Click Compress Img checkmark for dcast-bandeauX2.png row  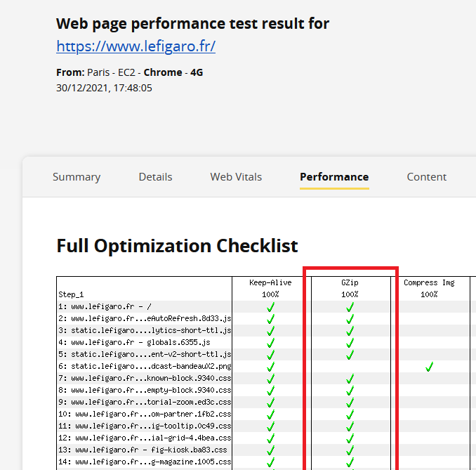(429, 367)
